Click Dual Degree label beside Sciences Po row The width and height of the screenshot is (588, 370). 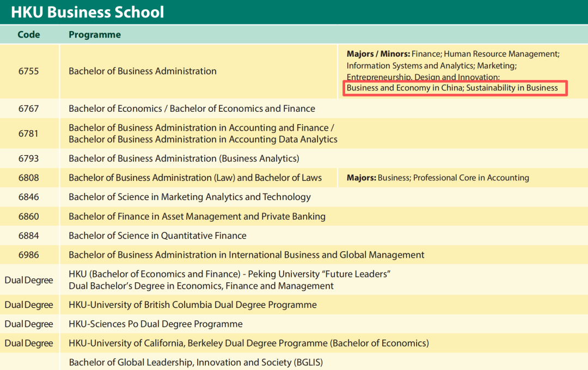28,324
